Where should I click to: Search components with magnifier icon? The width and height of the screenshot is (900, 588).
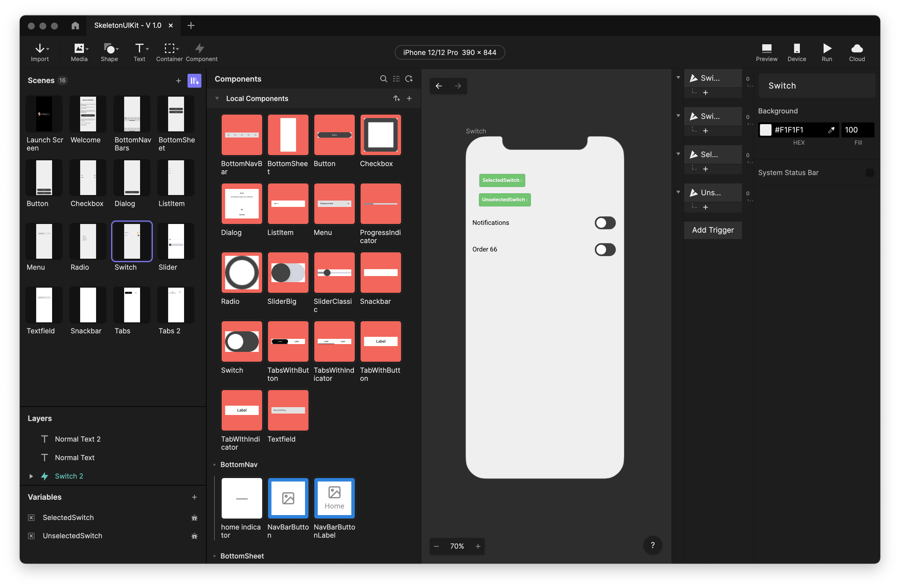[x=383, y=79]
